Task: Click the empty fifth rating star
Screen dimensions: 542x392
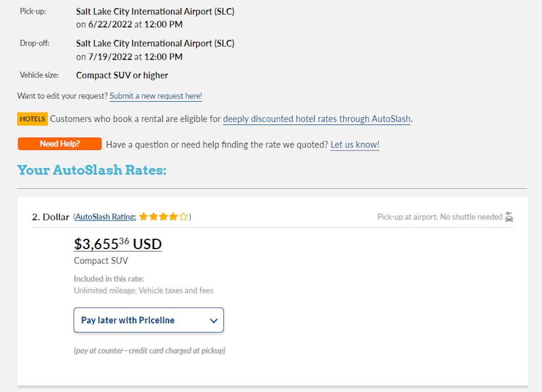Action: 183,217
